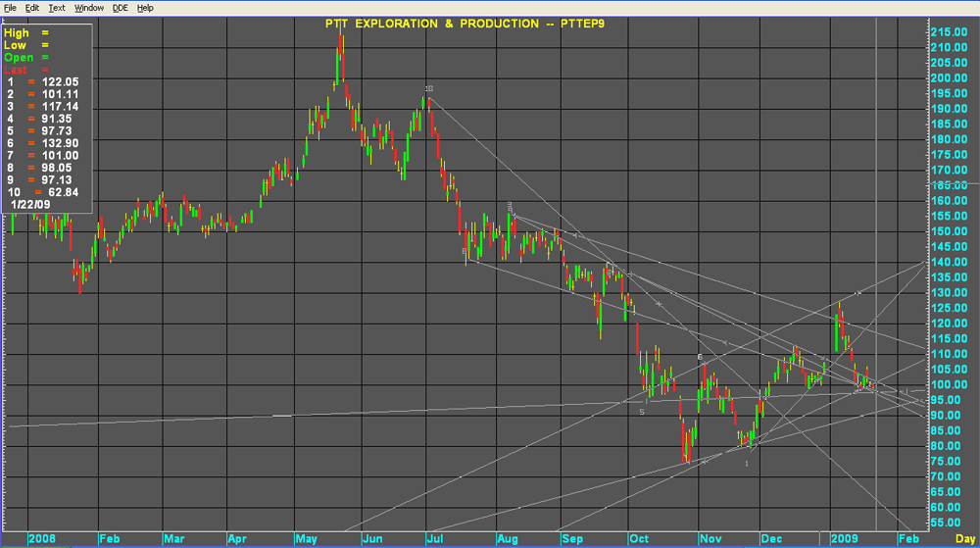Click trendline anchor marker 10 near July peak
This screenshot has width=980, height=548.
click(429, 89)
